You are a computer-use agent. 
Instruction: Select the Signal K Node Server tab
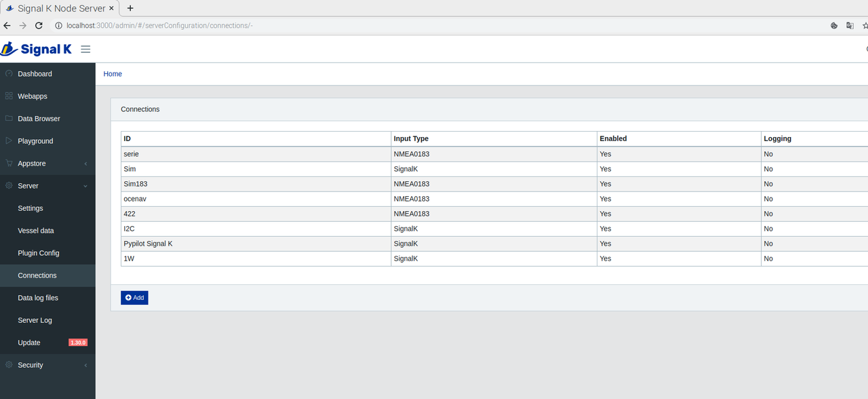(60, 8)
